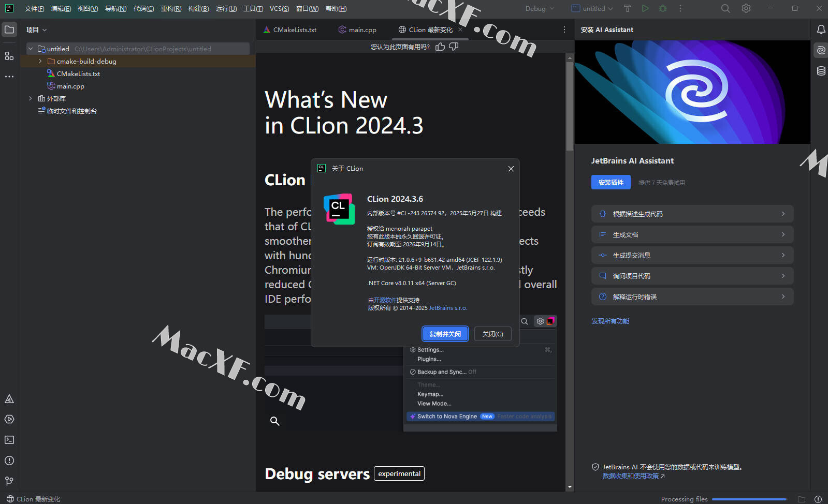Open Search Everywhere magnifier icon

pos(725,8)
